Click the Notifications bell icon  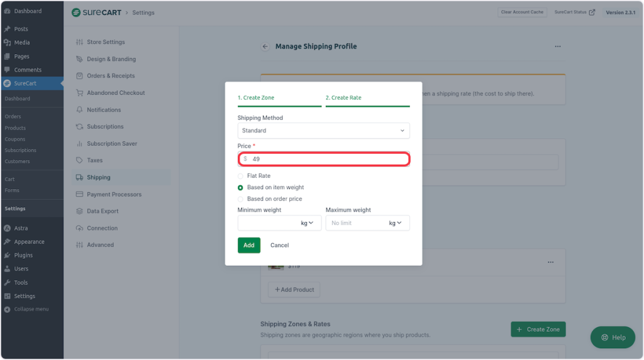click(79, 110)
